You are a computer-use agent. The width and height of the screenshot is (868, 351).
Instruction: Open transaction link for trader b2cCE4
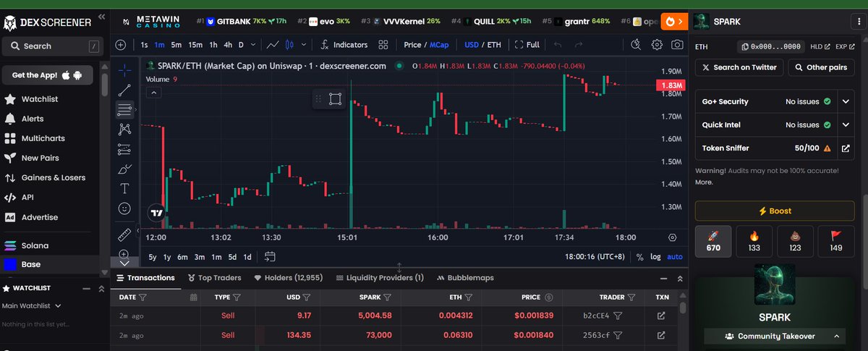click(660, 316)
